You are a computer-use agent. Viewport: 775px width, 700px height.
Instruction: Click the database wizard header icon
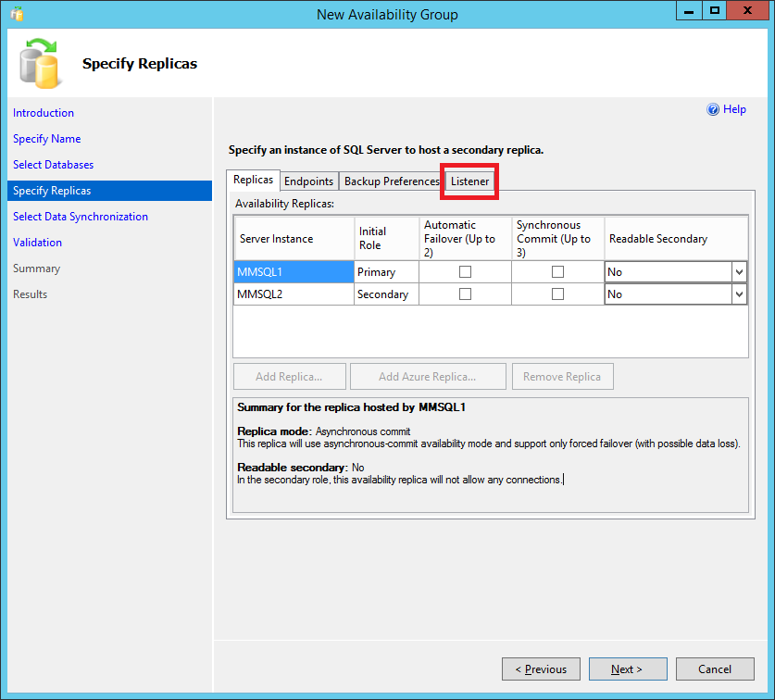[39, 62]
